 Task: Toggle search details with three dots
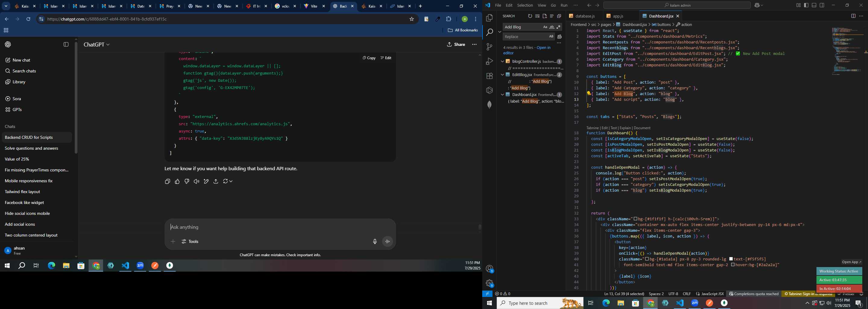559,43
